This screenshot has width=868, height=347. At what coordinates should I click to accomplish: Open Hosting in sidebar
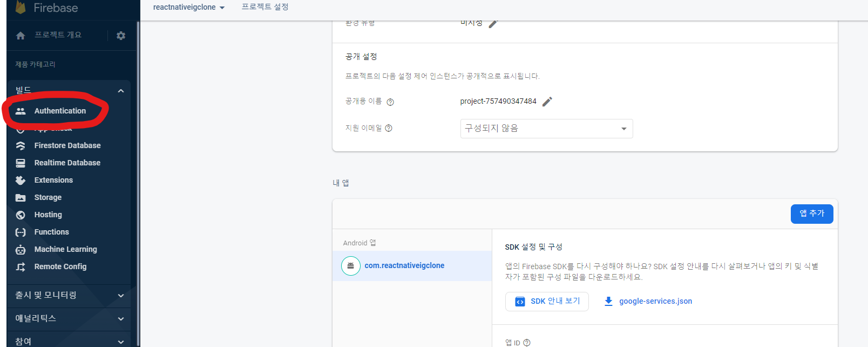click(x=48, y=215)
